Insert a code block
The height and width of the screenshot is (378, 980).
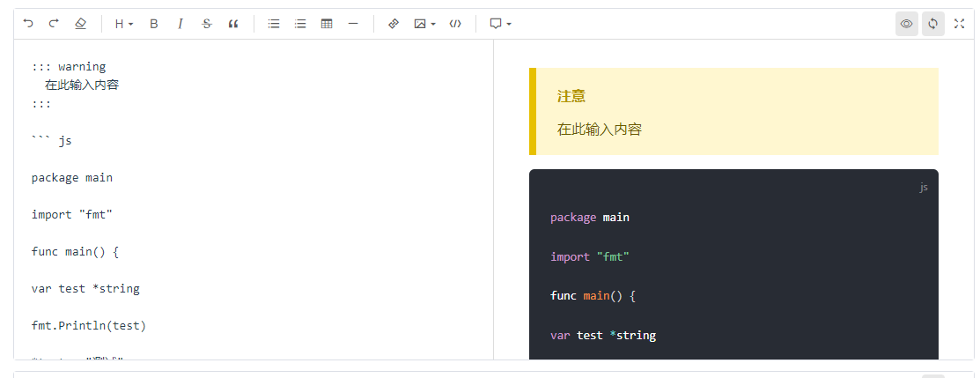click(455, 24)
